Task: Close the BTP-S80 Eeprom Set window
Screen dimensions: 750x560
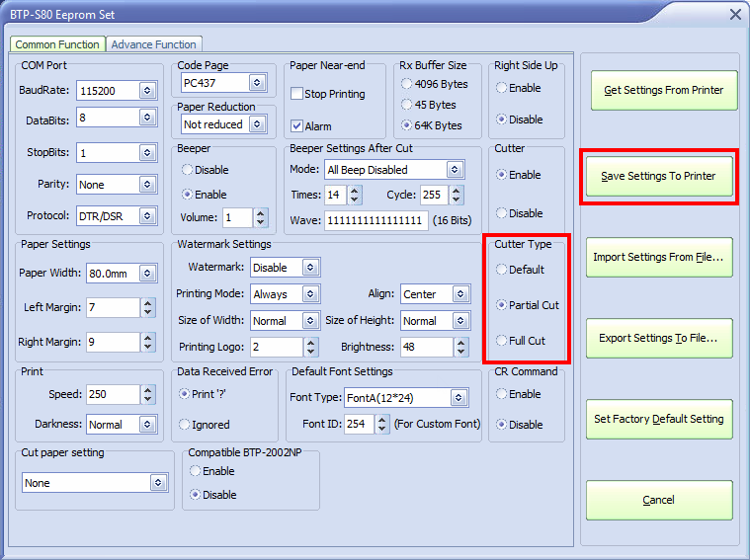Action: (x=735, y=15)
